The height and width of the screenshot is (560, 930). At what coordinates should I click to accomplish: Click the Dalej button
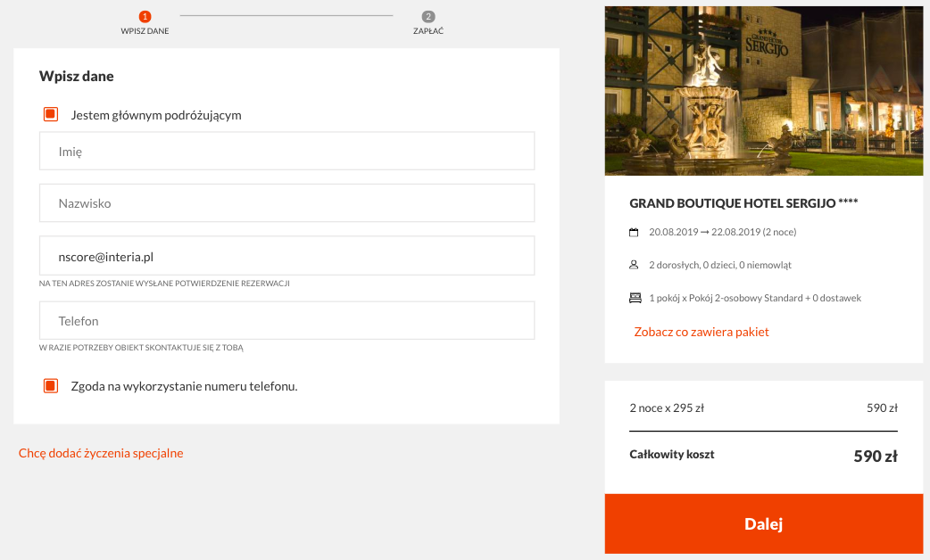pyautogui.click(x=764, y=523)
